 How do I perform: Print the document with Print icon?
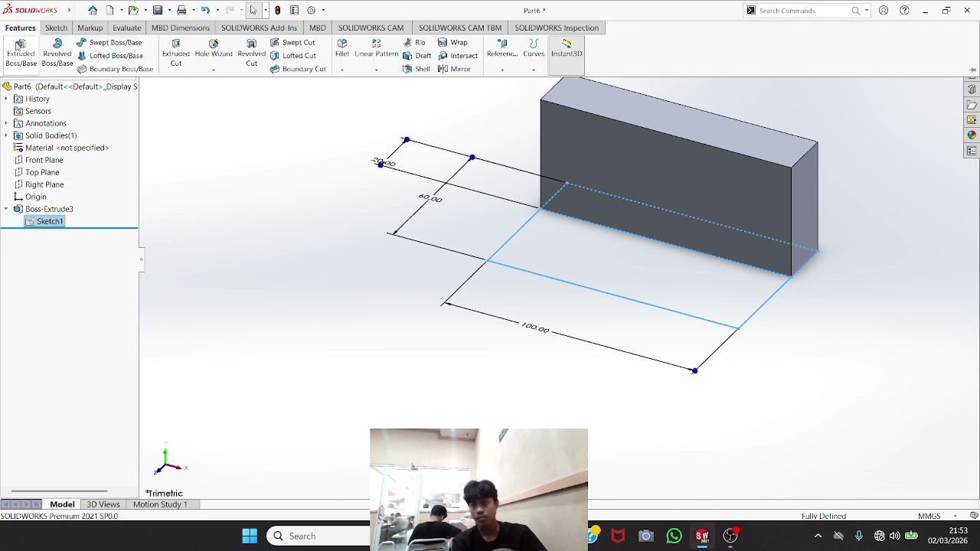coord(181,11)
